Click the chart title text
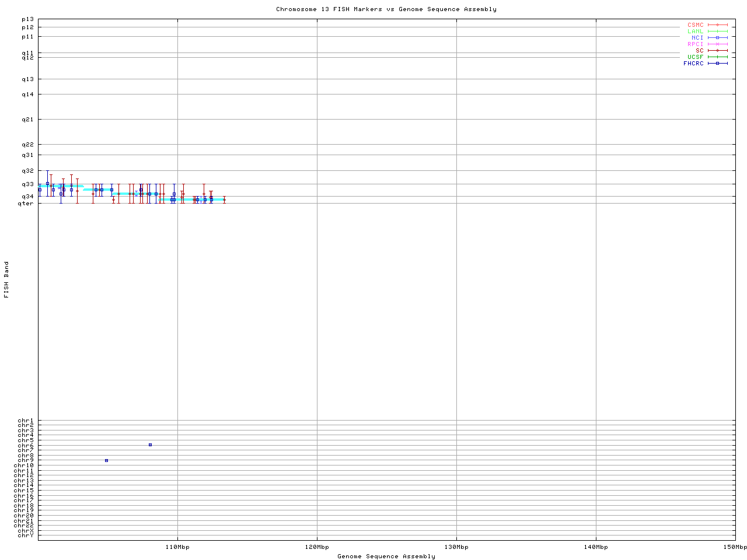The height and width of the screenshot is (560, 747). tap(386, 9)
